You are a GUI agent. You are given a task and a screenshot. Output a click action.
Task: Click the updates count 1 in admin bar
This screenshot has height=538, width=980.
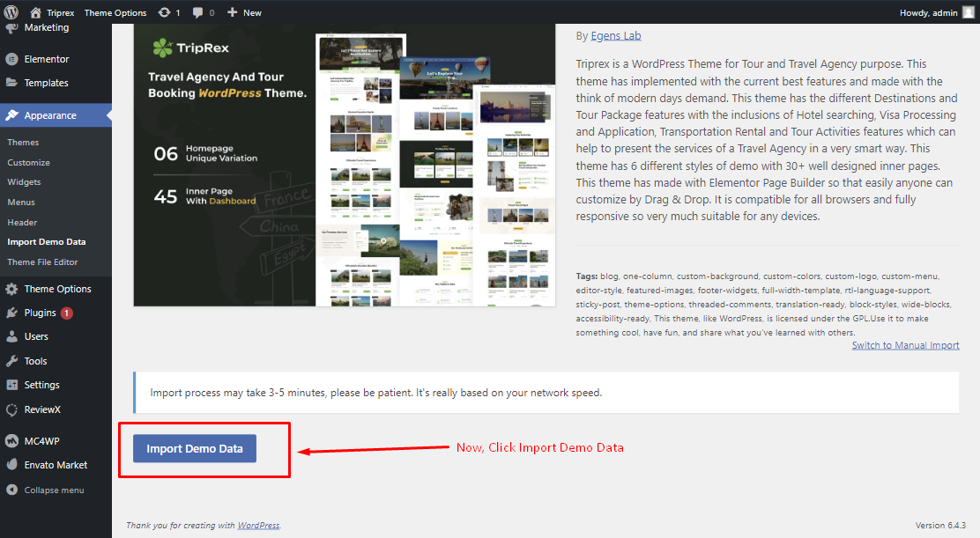click(x=177, y=12)
